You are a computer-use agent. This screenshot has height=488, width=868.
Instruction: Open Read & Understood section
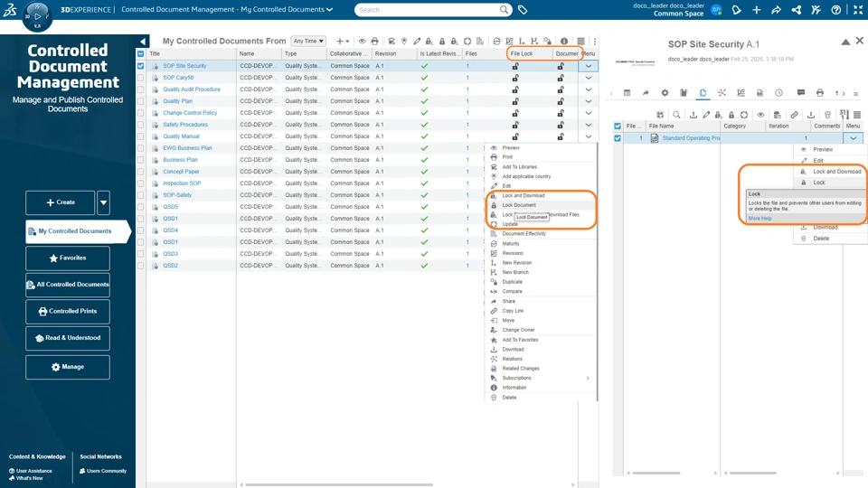pyautogui.click(x=68, y=337)
